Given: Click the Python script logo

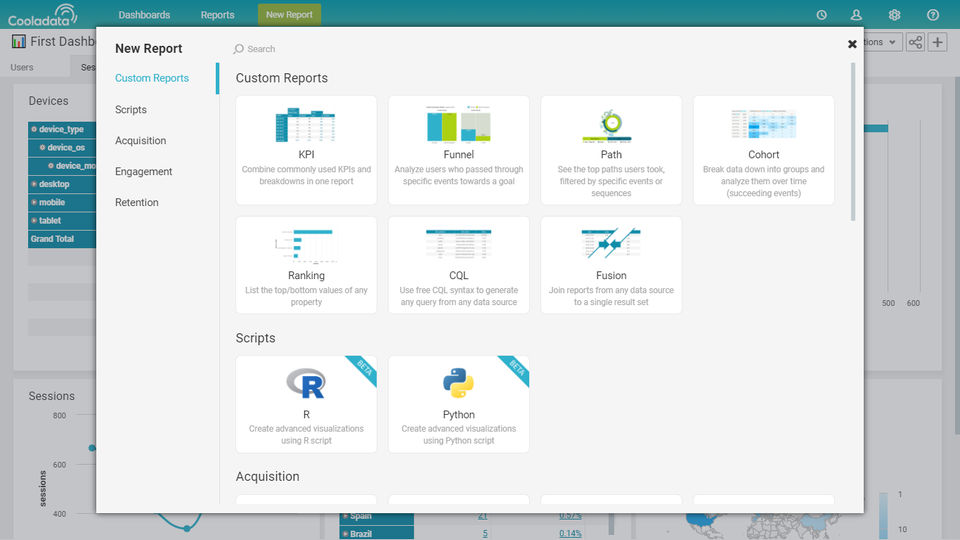Looking at the screenshot, I should pos(459,383).
